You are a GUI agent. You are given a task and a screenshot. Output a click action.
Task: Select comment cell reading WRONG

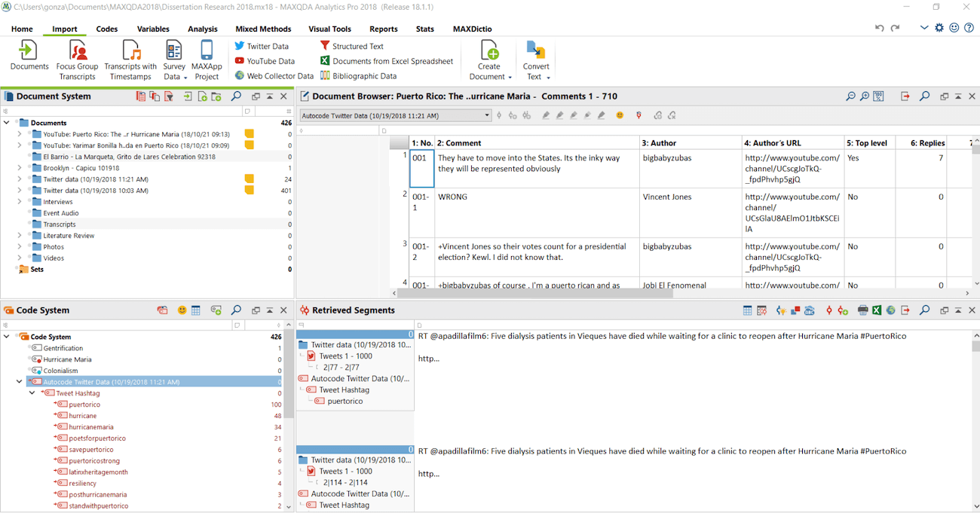pyautogui.click(x=537, y=213)
